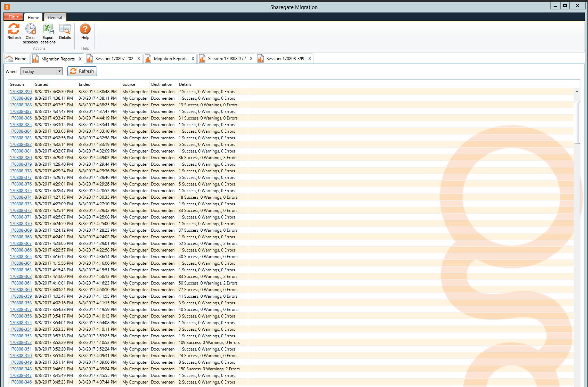Image resolution: width=588 pixels, height=387 pixels.
Task: Switch to the Home ribbon tab
Action: coord(33,17)
